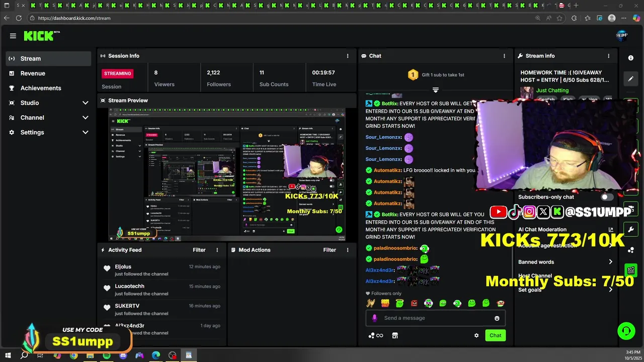Click the 11 Sub Counts stat

[274, 78]
